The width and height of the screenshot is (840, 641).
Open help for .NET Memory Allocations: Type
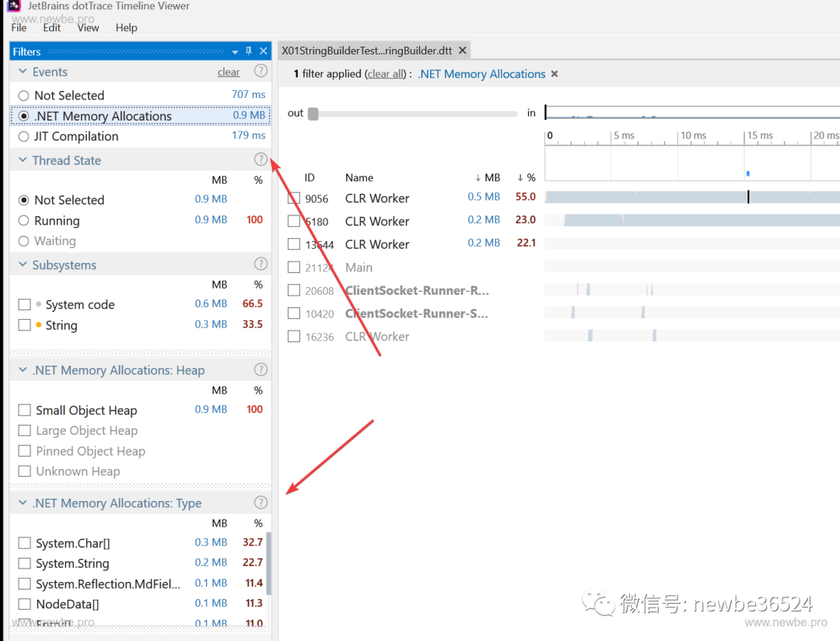(261, 503)
